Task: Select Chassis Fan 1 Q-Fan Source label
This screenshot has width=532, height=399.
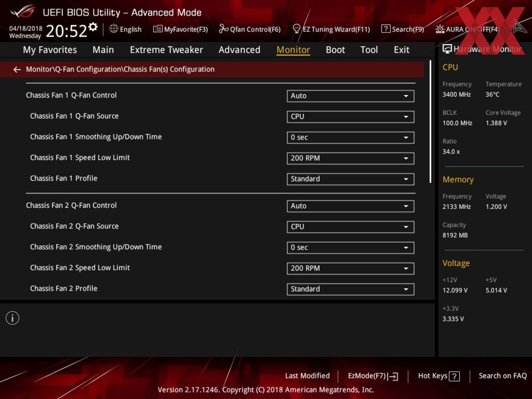Action: tap(74, 116)
